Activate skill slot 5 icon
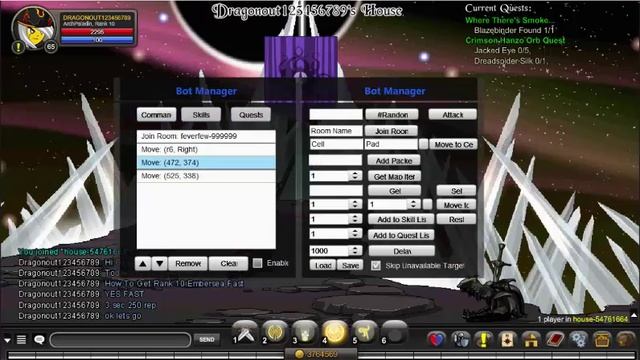 [364, 333]
